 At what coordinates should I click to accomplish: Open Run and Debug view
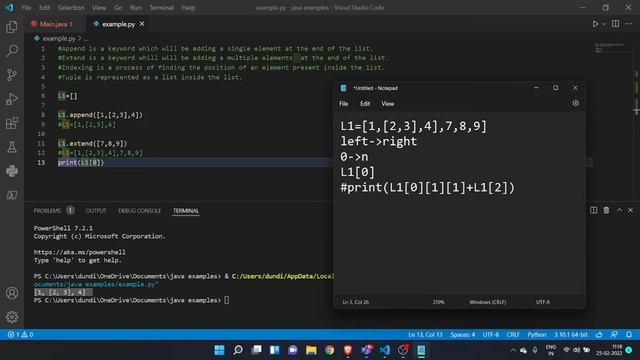point(12,99)
